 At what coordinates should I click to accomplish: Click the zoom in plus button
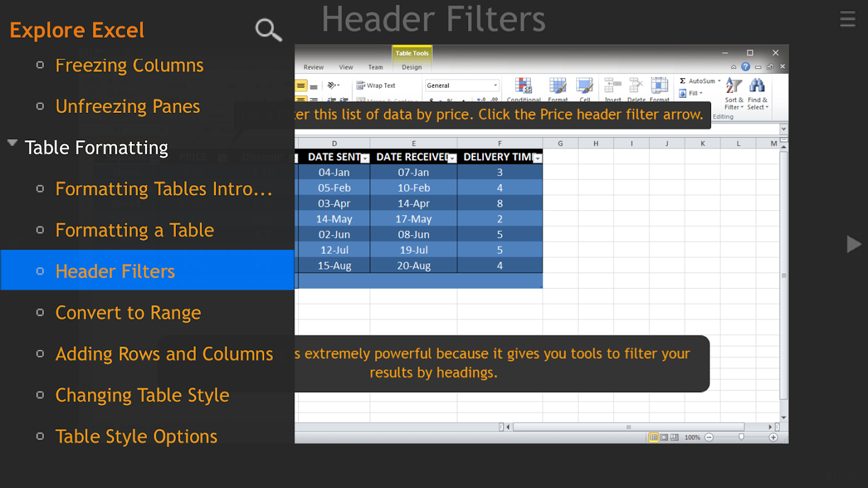773,437
